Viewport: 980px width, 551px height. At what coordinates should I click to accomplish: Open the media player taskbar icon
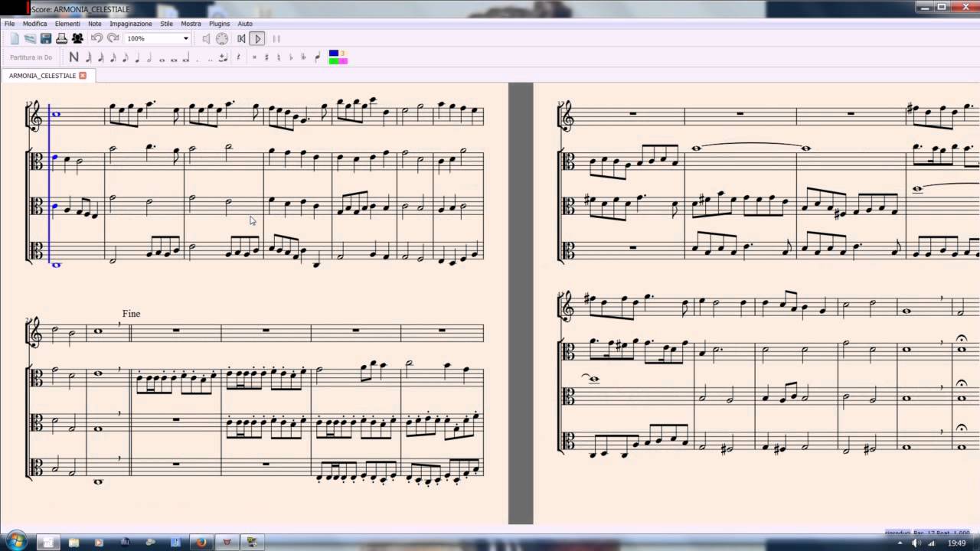[99, 543]
